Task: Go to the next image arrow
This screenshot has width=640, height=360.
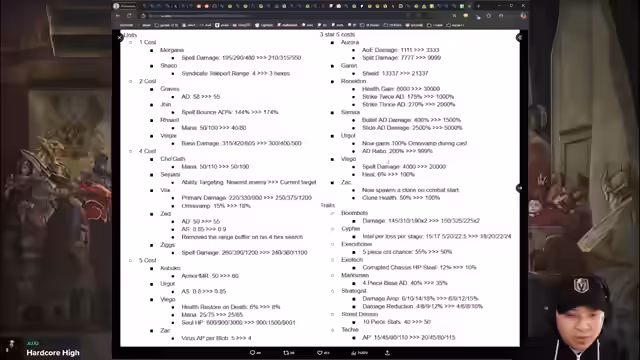Action: point(519,188)
